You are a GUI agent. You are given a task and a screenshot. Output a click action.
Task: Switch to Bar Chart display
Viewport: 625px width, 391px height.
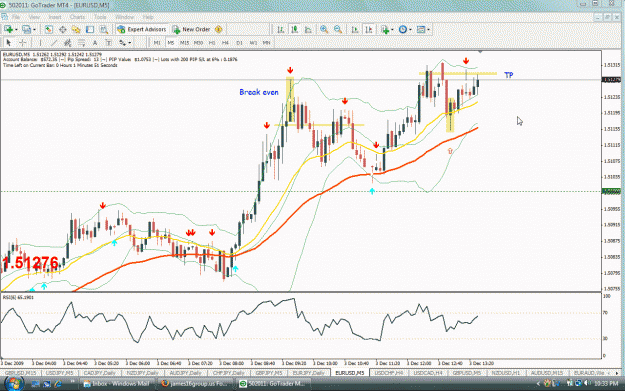[x=281, y=29]
